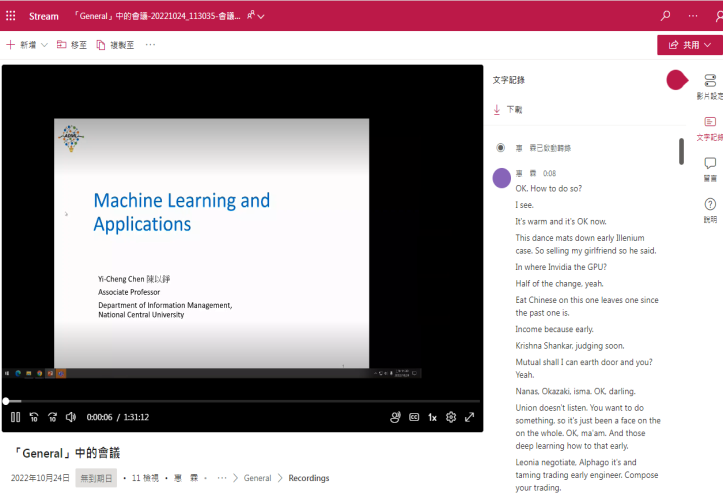The height and width of the screenshot is (495, 723).
Task: Open the app launcher grid
Action: coord(11,16)
